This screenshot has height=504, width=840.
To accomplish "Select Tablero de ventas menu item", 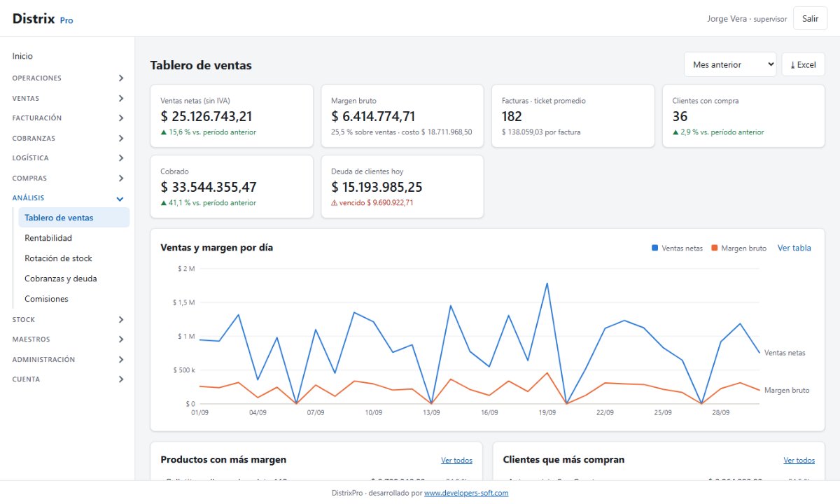I will [x=74, y=218].
